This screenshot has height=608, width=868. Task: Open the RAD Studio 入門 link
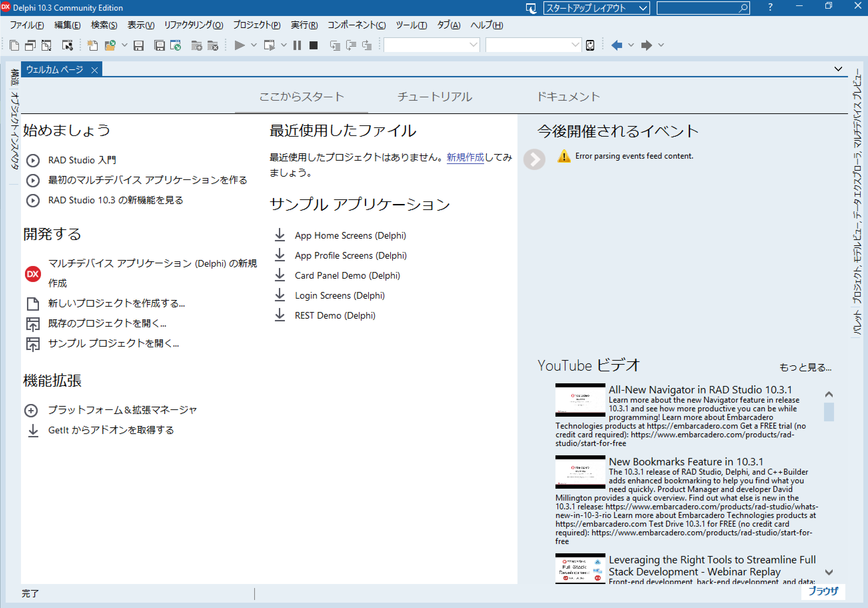[82, 160]
